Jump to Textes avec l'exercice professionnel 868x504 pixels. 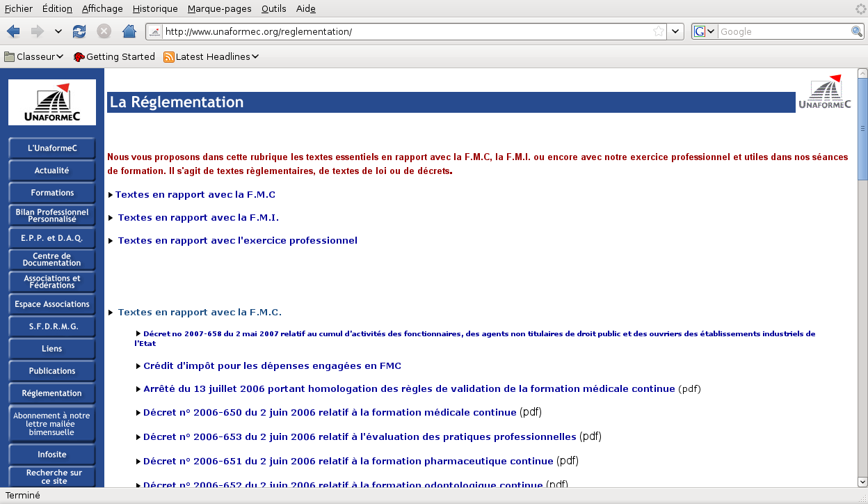pos(238,241)
